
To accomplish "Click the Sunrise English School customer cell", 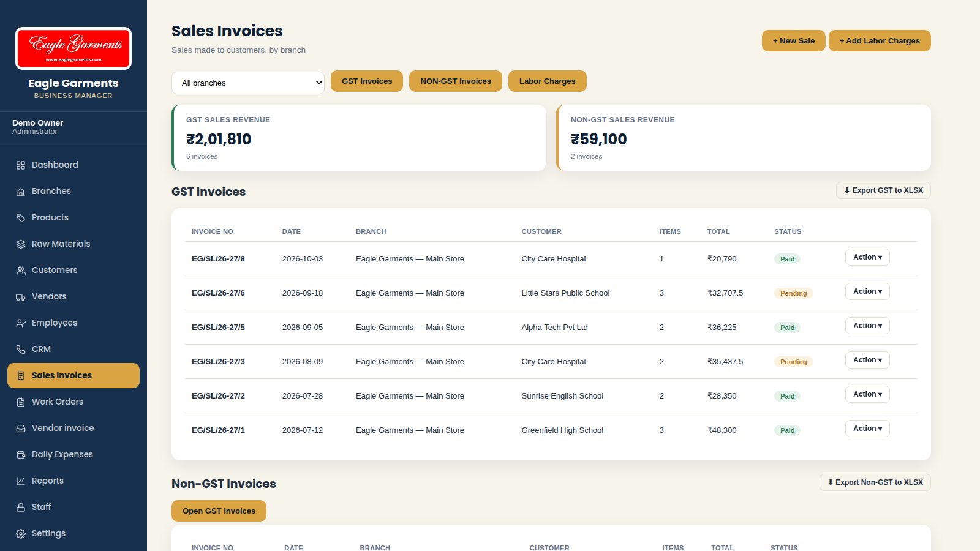I will 562,396.
